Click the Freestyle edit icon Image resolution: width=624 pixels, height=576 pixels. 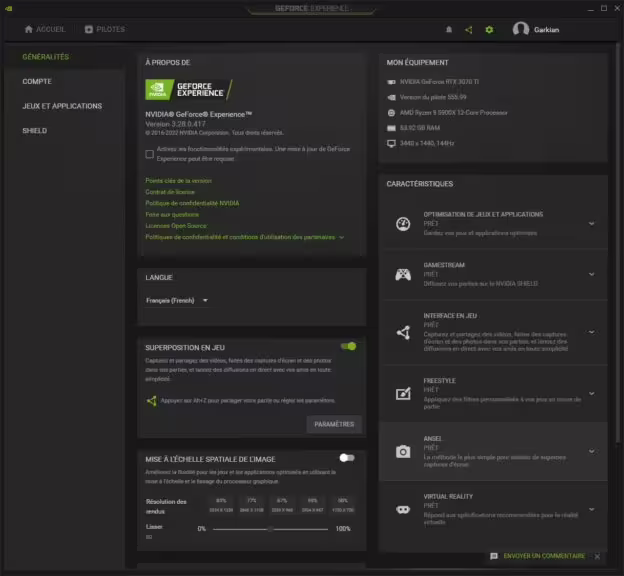pyautogui.click(x=403, y=394)
